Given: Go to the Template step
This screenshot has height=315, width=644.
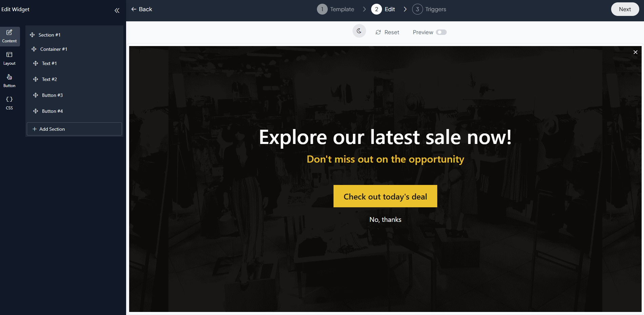Looking at the screenshot, I should pyautogui.click(x=336, y=9).
